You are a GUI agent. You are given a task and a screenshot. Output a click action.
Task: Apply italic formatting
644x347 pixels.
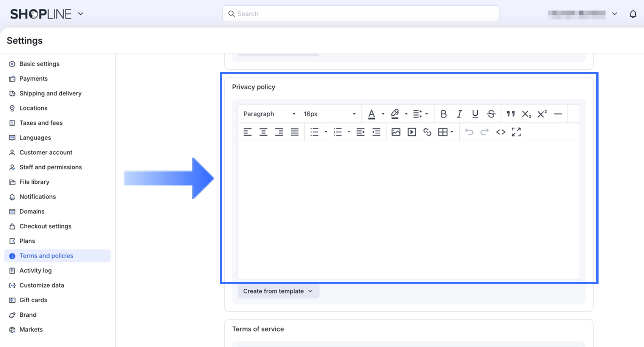(x=459, y=114)
